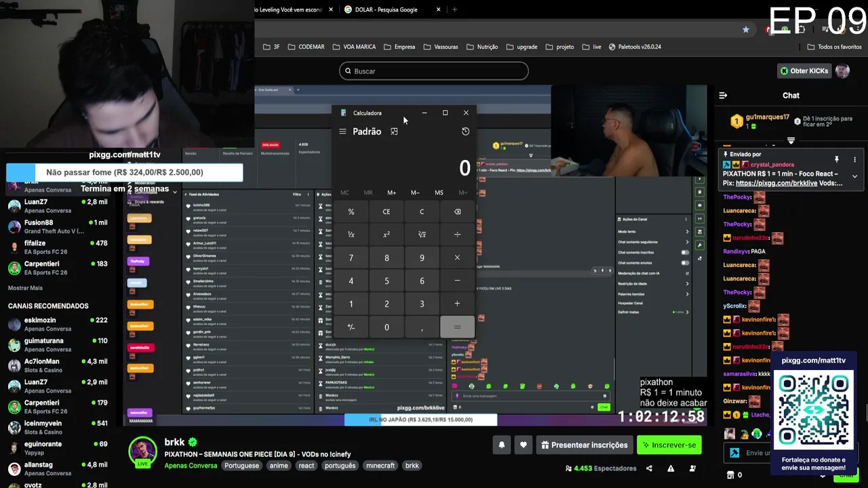This screenshot has width=868, height=488.
Task: Click the equals key on the calculator
Action: click(x=457, y=327)
